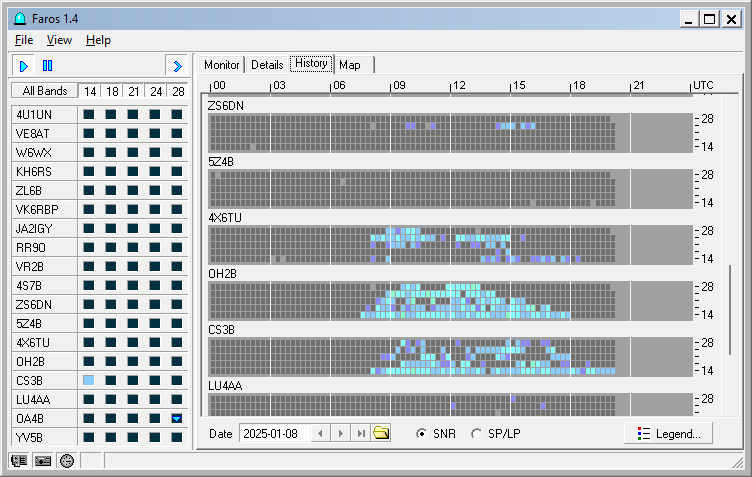
Task: Click the first status bar icon
Action: click(x=19, y=461)
